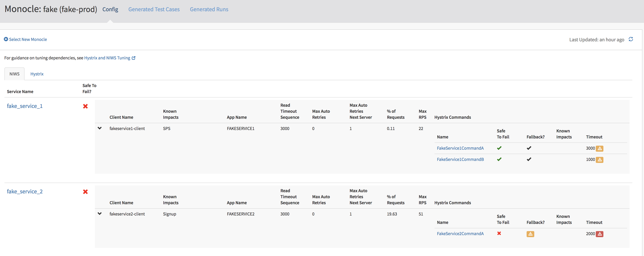Click the refresh icon next to Last Updated
The width and height of the screenshot is (644, 256).
click(x=631, y=39)
